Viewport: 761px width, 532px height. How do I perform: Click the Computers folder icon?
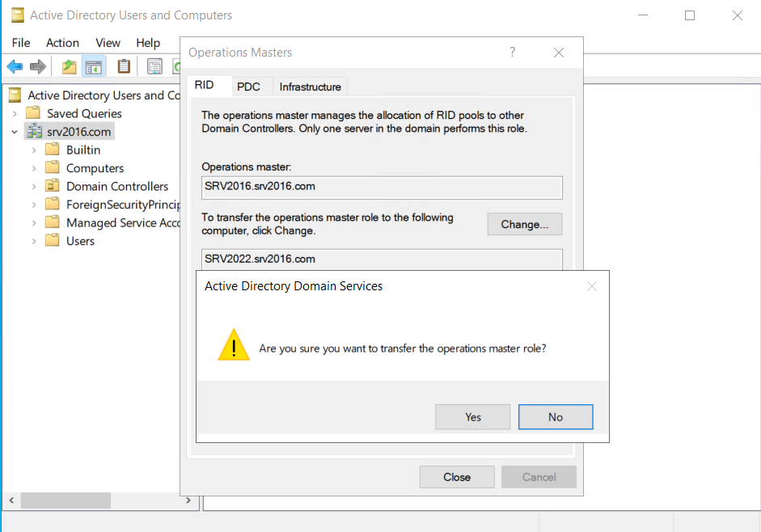52,168
